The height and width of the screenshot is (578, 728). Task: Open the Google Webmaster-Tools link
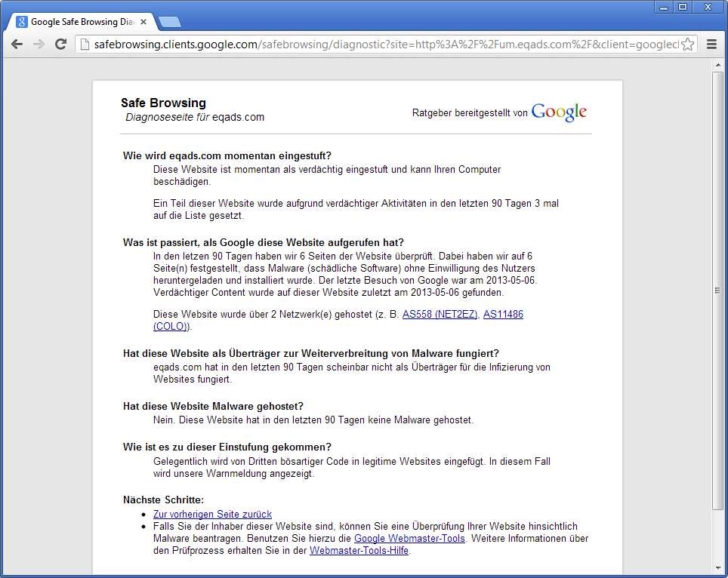pyautogui.click(x=409, y=539)
